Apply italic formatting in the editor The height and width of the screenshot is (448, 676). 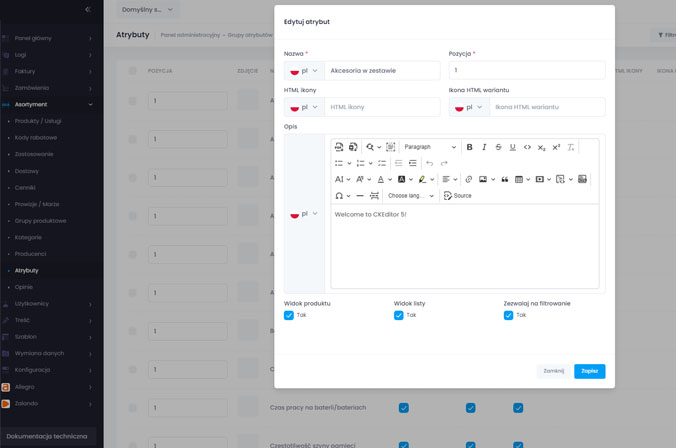(x=484, y=147)
